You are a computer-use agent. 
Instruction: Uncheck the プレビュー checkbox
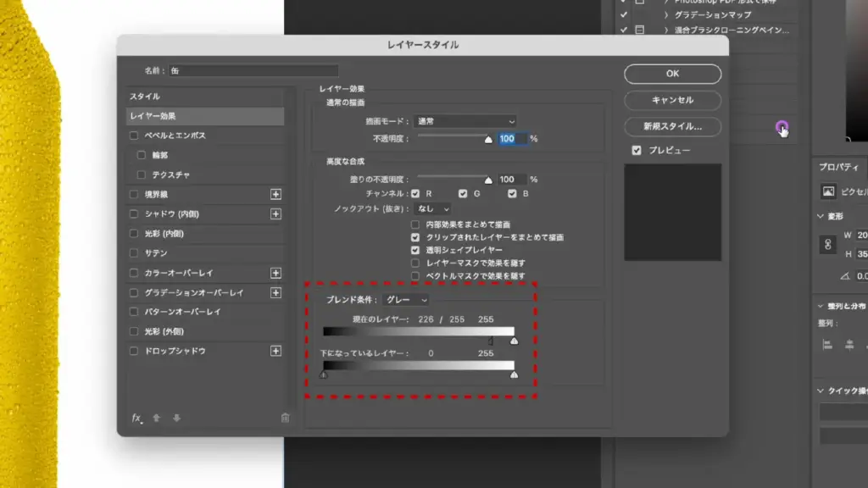coord(637,150)
